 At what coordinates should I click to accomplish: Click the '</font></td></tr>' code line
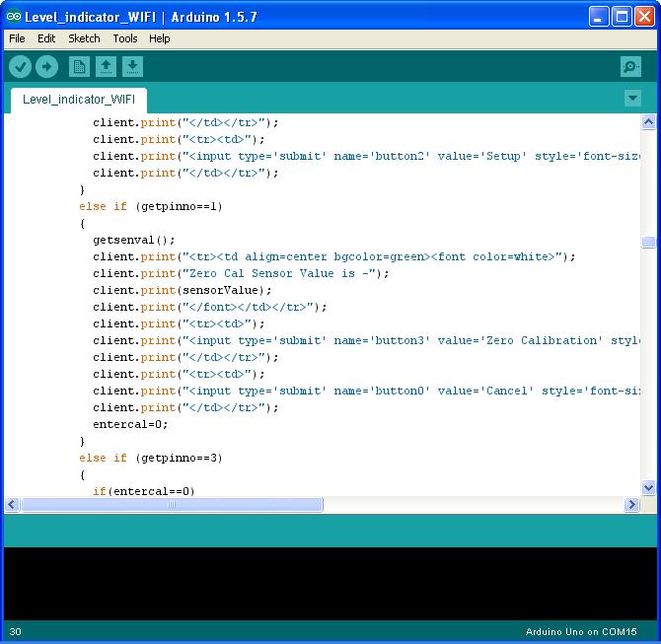(209, 308)
